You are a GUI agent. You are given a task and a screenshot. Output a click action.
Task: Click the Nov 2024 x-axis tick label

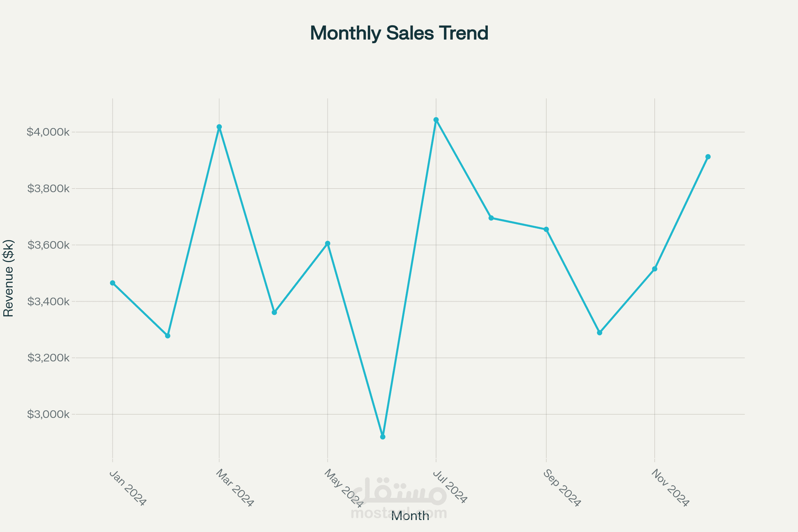(x=670, y=488)
